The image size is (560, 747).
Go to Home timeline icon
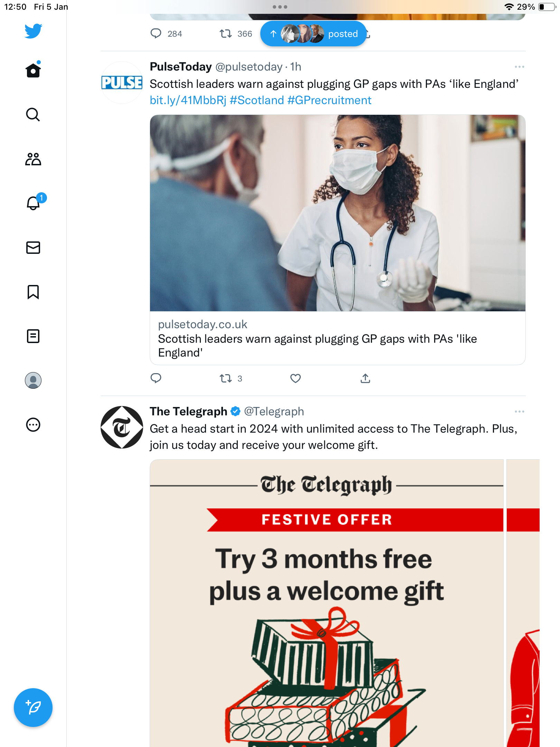pos(33,70)
